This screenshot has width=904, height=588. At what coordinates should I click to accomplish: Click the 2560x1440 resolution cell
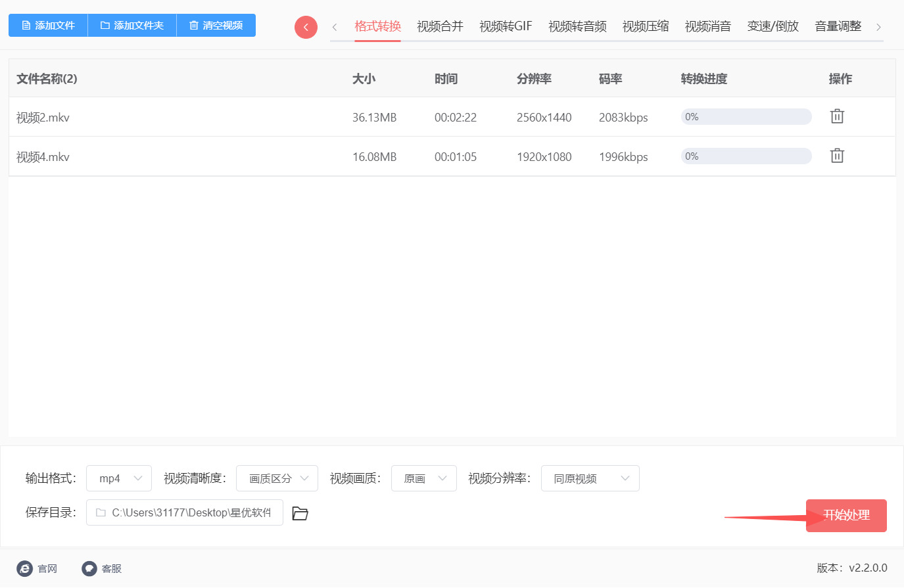tap(544, 118)
